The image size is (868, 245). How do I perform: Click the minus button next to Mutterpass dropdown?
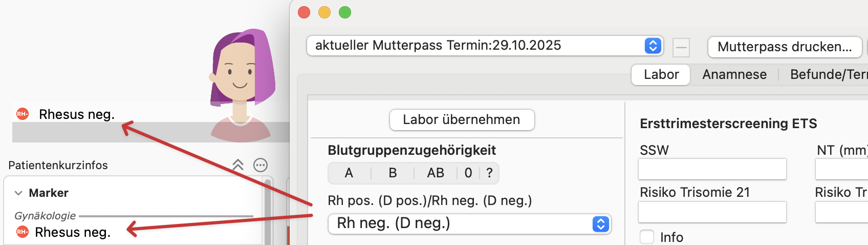(681, 48)
